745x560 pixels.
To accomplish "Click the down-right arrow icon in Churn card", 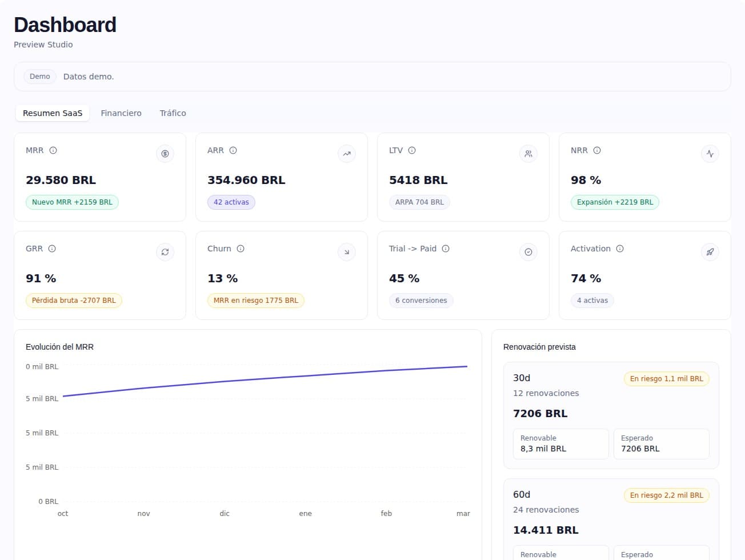I will click(347, 252).
